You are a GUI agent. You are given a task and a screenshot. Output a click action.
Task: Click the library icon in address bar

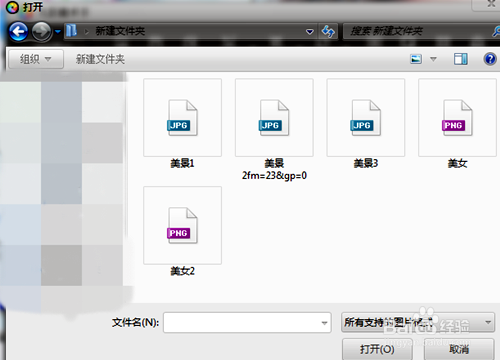click(x=71, y=31)
